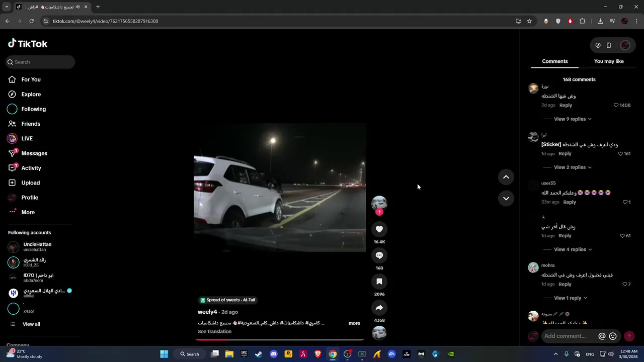Share the video using the arrow icon
The image size is (644, 362).
click(x=379, y=308)
